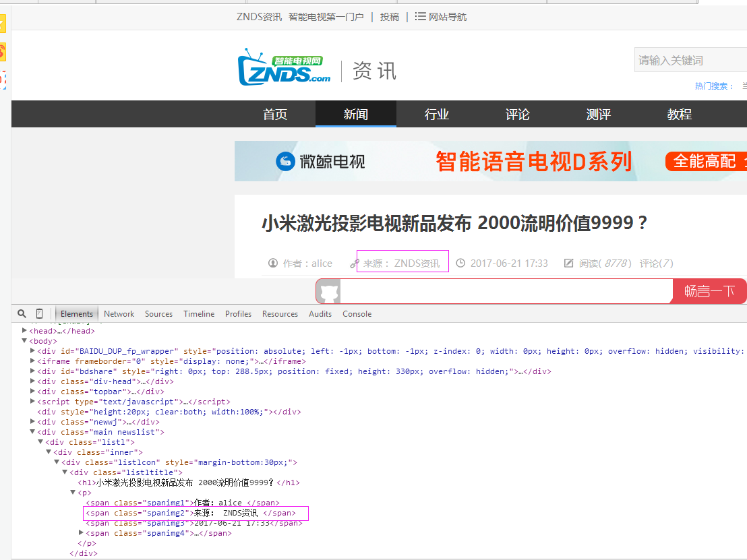747x560 pixels.
Task: Click the 投稿 link
Action: pos(389,17)
